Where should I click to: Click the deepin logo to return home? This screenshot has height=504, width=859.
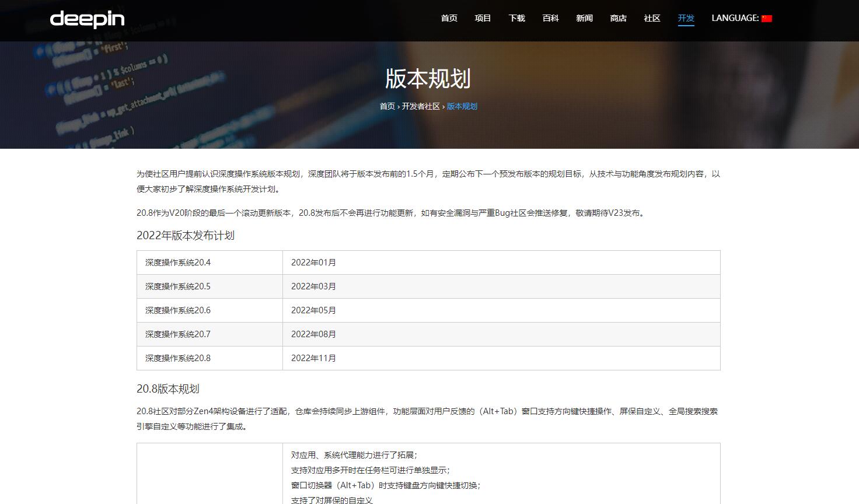point(86,19)
